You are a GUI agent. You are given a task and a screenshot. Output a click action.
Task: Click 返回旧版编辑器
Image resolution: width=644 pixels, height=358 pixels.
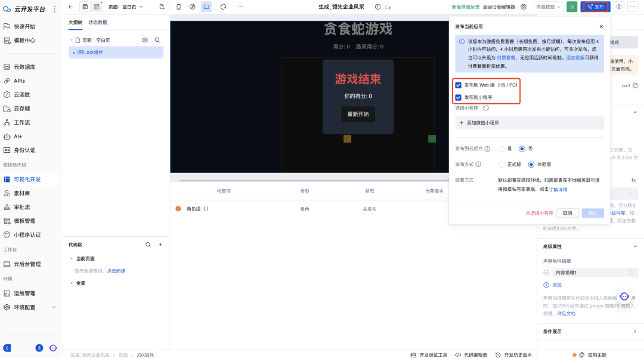pyautogui.click(x=499, y=7)
